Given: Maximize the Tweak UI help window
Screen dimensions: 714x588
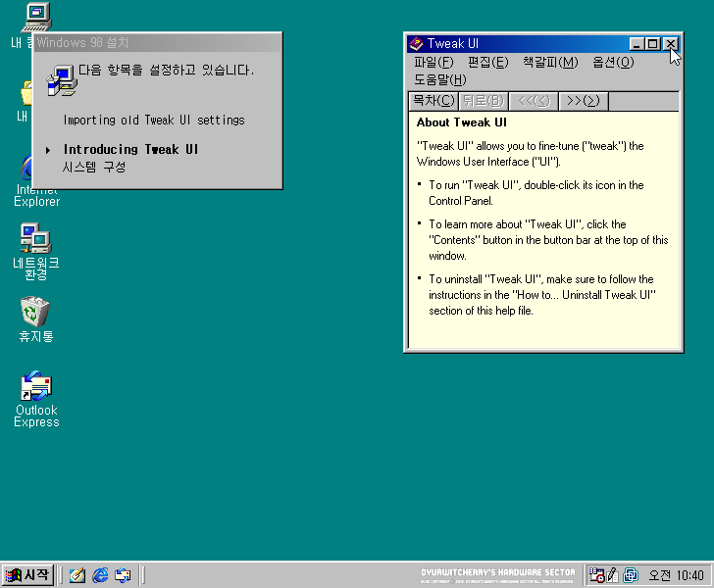Looking at the screenshot, I should (x=652, y=44).
